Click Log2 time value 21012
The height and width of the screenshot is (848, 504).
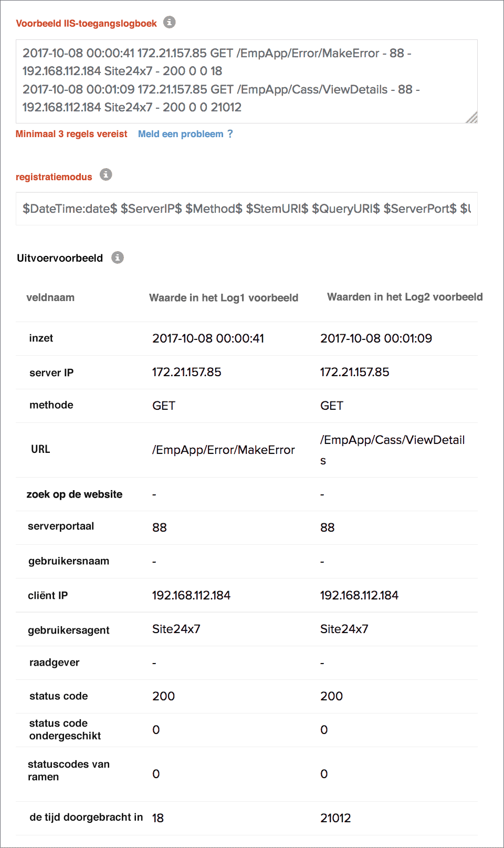click(335, 818)
